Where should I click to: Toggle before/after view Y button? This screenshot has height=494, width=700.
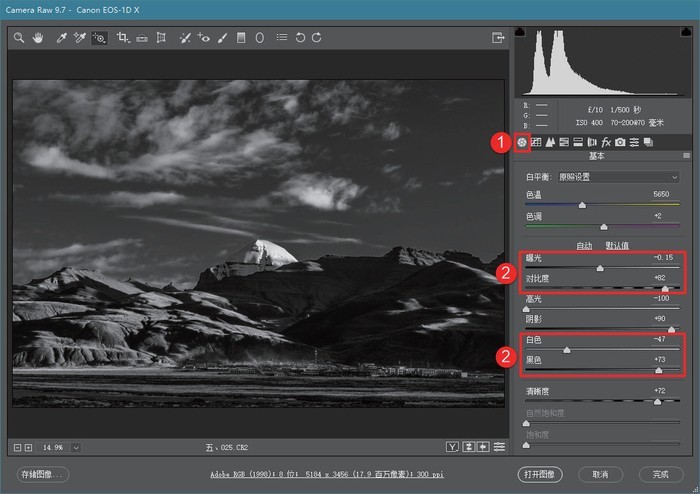click(x=452, y=446)
